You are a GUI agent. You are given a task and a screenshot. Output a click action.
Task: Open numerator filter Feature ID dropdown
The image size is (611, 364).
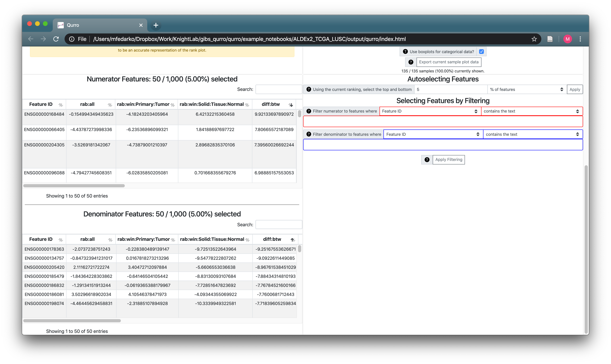(430, 111)
